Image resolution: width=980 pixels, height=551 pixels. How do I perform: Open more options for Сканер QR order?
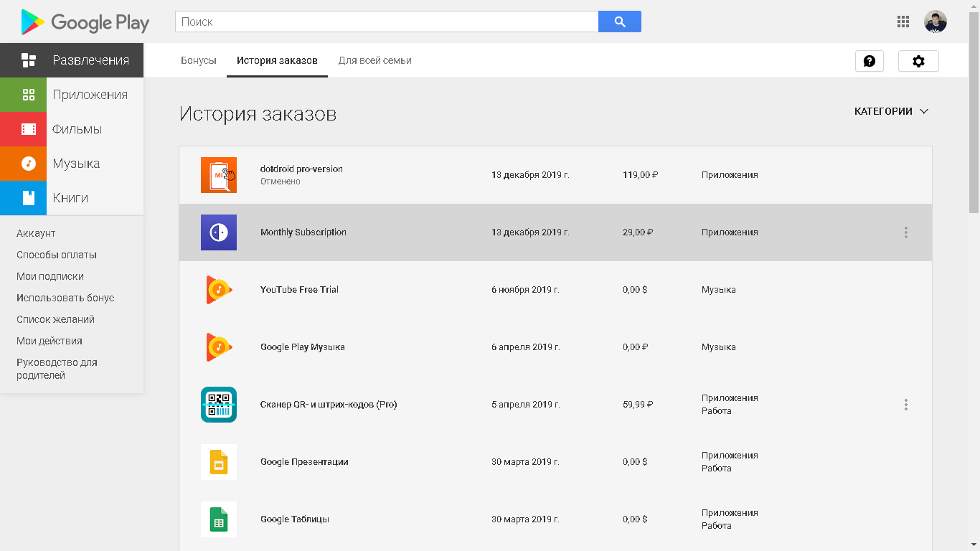906,405
